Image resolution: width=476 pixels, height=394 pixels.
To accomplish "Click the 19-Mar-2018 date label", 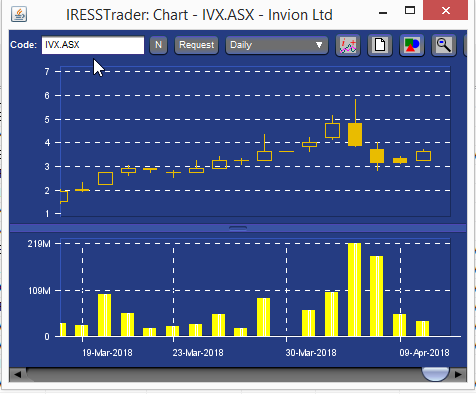I will 107,353.
